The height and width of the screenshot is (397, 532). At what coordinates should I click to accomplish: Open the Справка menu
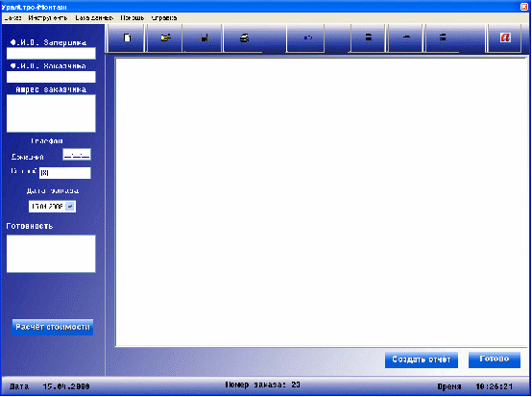pos(164,18)
